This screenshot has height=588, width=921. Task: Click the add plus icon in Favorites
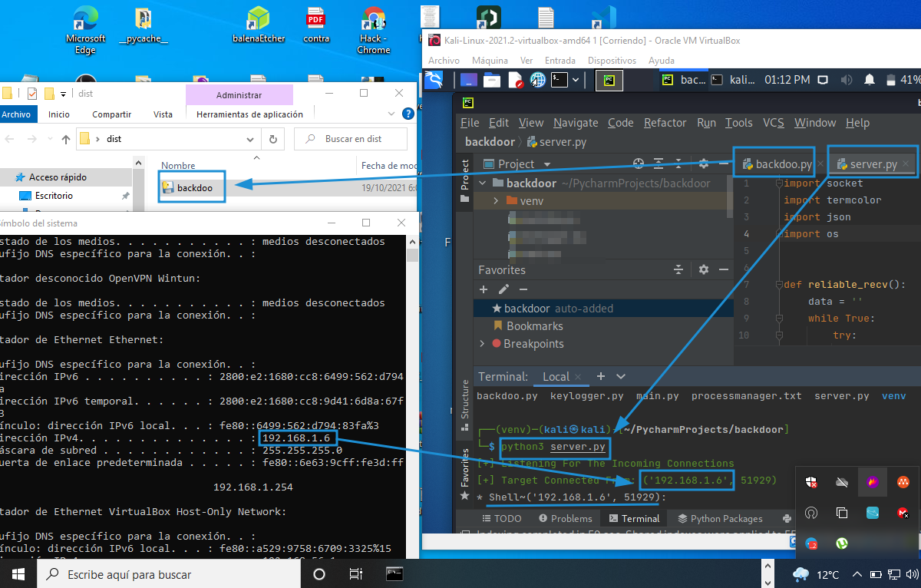(x=484, y=289)
